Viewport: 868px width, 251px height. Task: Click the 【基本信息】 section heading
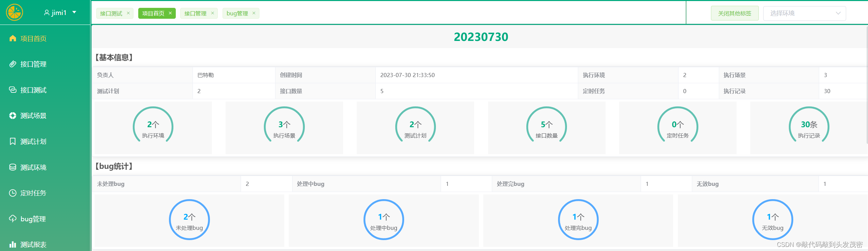(114, 57)
